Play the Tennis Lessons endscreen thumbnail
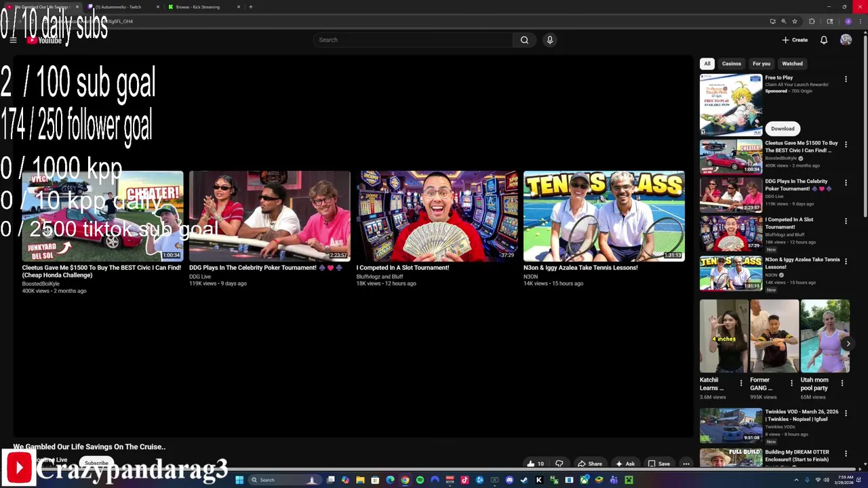 click(x=604, y=216)
